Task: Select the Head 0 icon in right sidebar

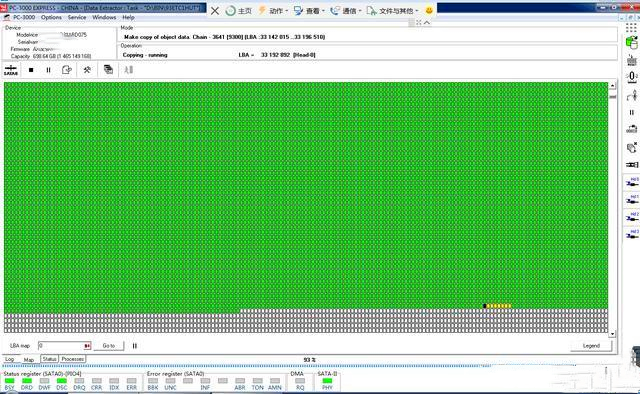Action: (632, 183)
